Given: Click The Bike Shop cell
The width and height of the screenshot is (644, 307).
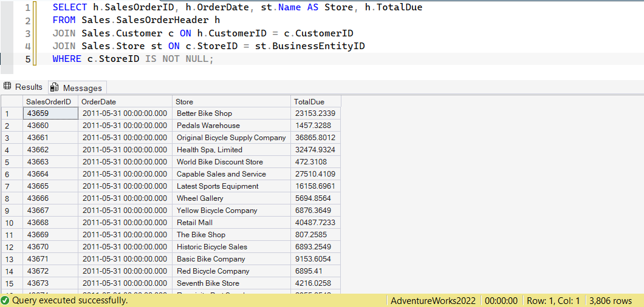Looking at the screenshot, I should click(x=231, y=235).
